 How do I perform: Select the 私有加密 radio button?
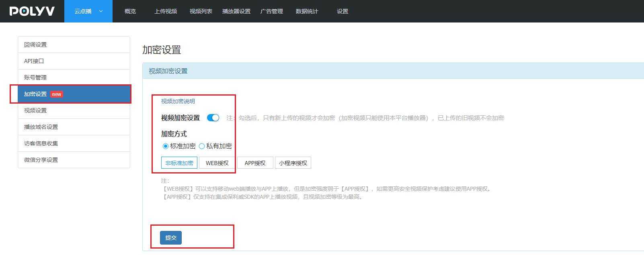click(x=202, y=146)
